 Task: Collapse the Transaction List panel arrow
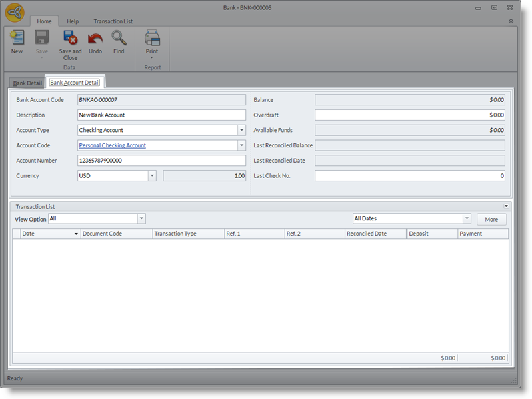506,206
